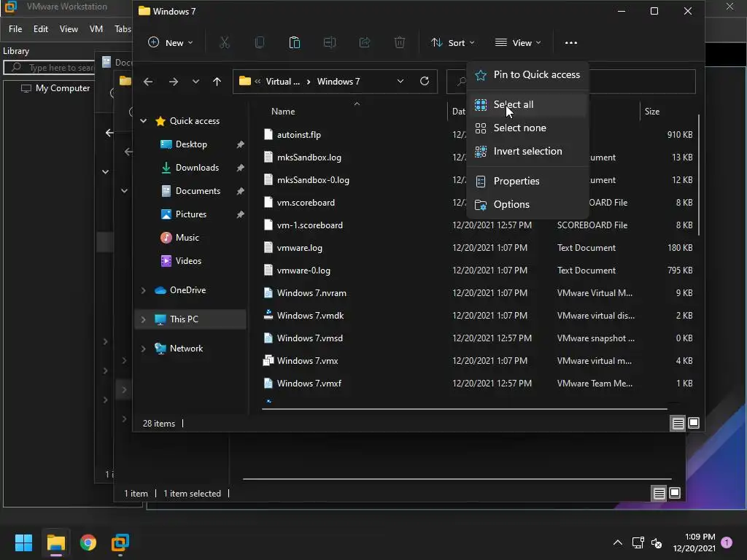The height and width of the screenshot is (560, 747).
Task: Open VMware View menu
Action: pyautogui.click(x=69, y=29)
